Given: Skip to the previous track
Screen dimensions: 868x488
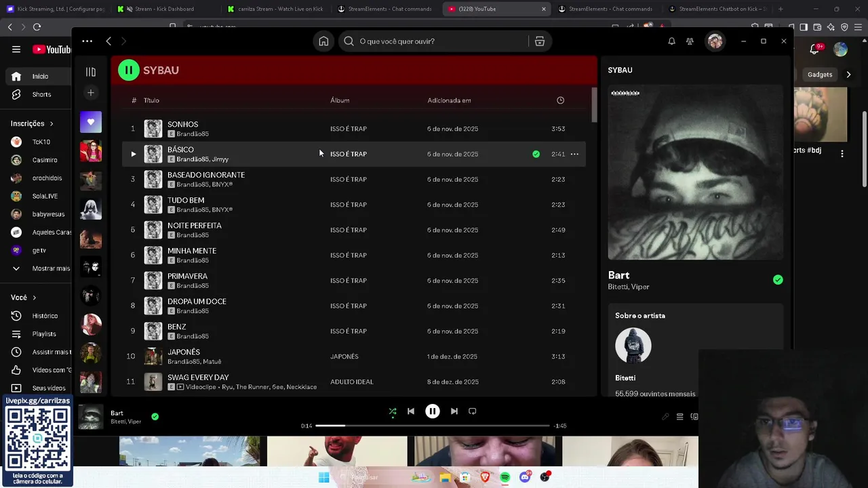Looking at the screenshot, I should point(410,411).
